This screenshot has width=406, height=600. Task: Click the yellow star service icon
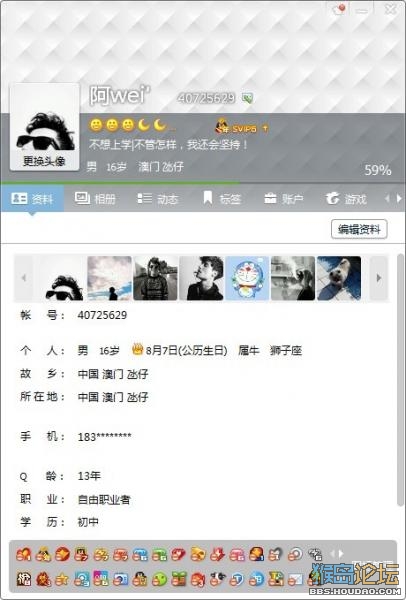(x=62, y=579)
